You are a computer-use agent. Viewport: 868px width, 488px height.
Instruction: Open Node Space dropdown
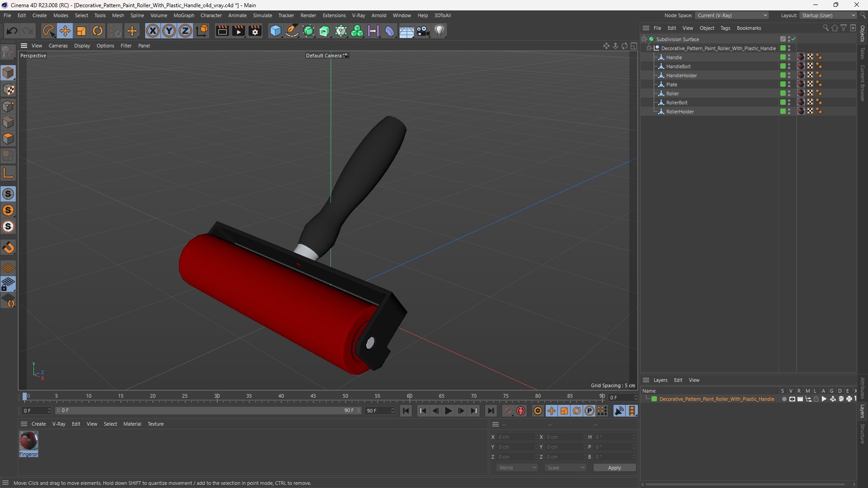point(731,15)
